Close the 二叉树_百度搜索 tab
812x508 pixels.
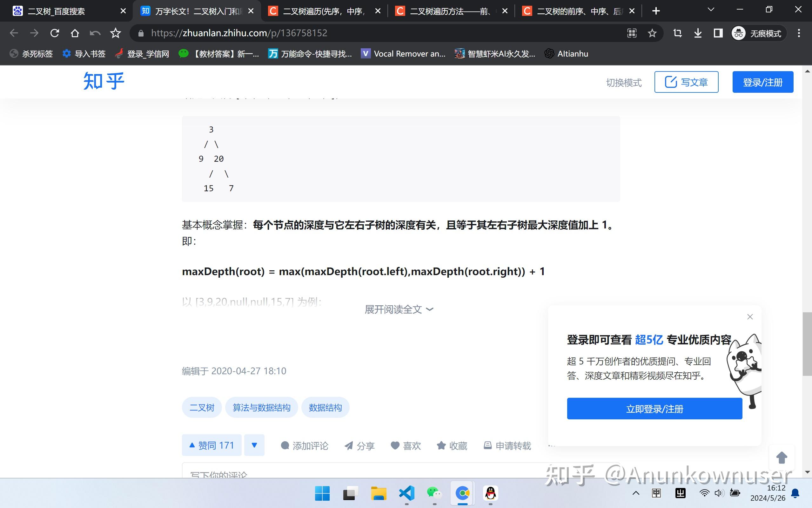tap(123, 11)
